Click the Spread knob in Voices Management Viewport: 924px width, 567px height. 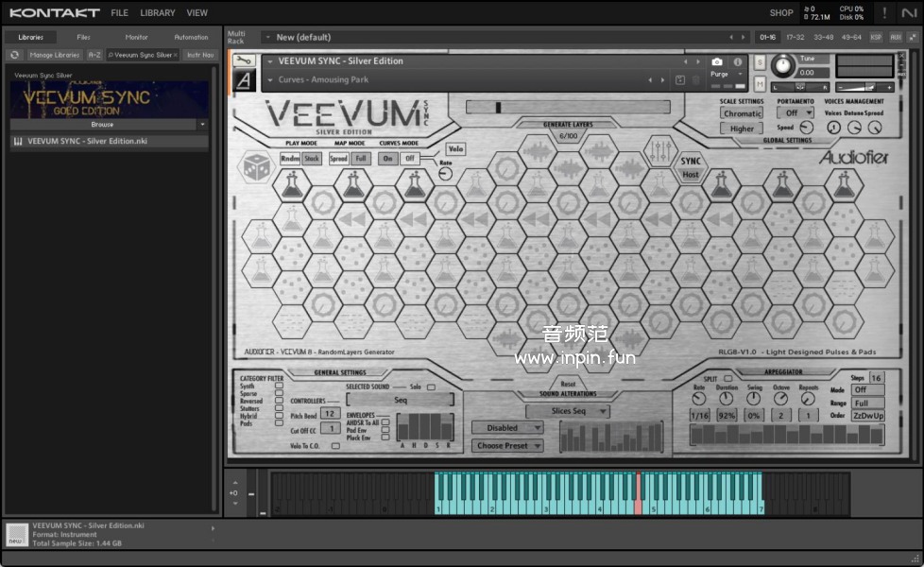[x=875, y=127]
